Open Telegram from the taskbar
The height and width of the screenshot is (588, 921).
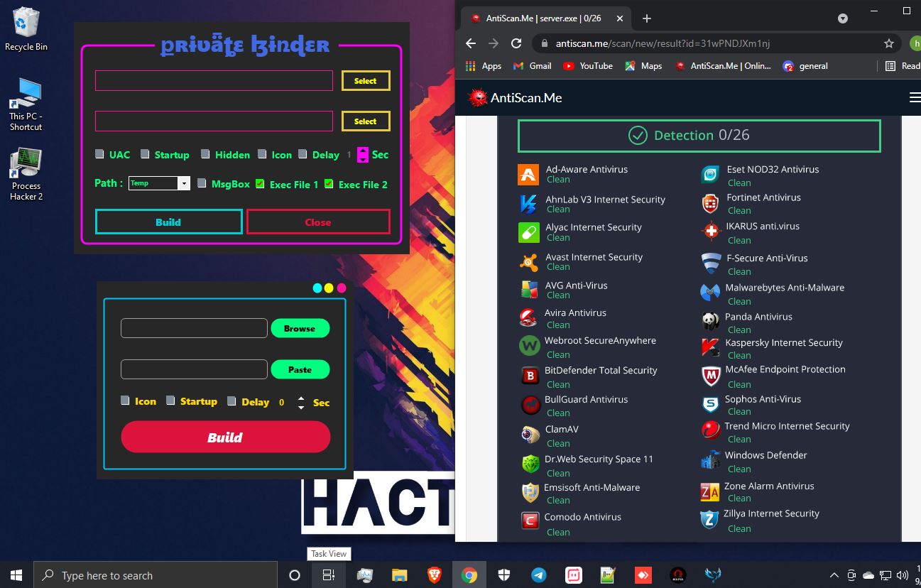539,575
